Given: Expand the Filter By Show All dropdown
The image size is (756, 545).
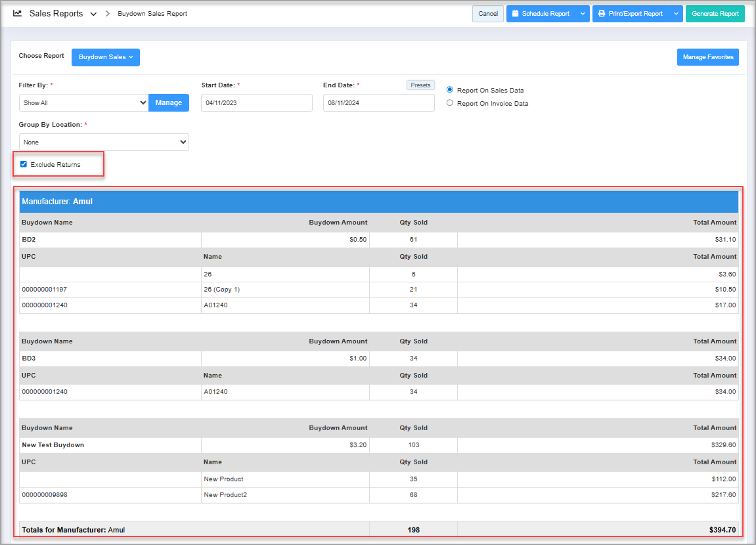Looking at the screenshot, I should pyautogui.click(x=83, y=103).
